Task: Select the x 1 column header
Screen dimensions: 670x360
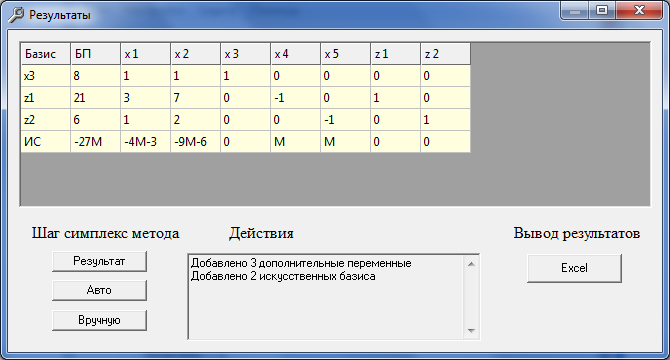Action: (x=145, y=54)
